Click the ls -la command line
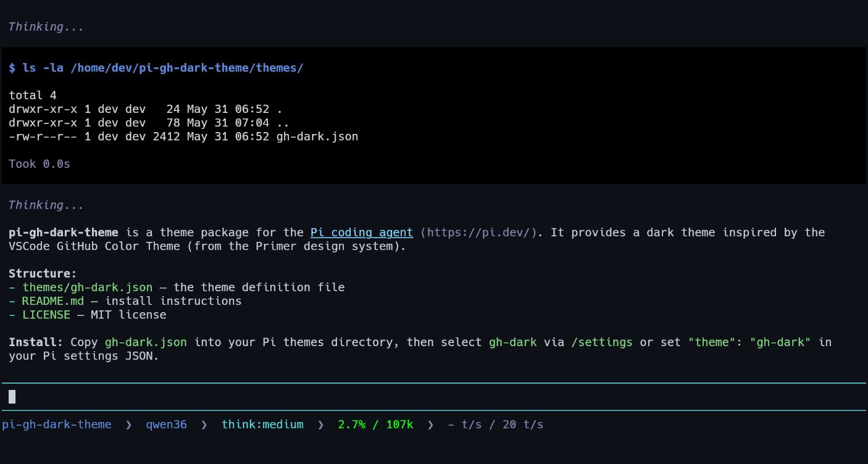Image resolution: width=868 pixels, height=464 pixels. (156, 68)
